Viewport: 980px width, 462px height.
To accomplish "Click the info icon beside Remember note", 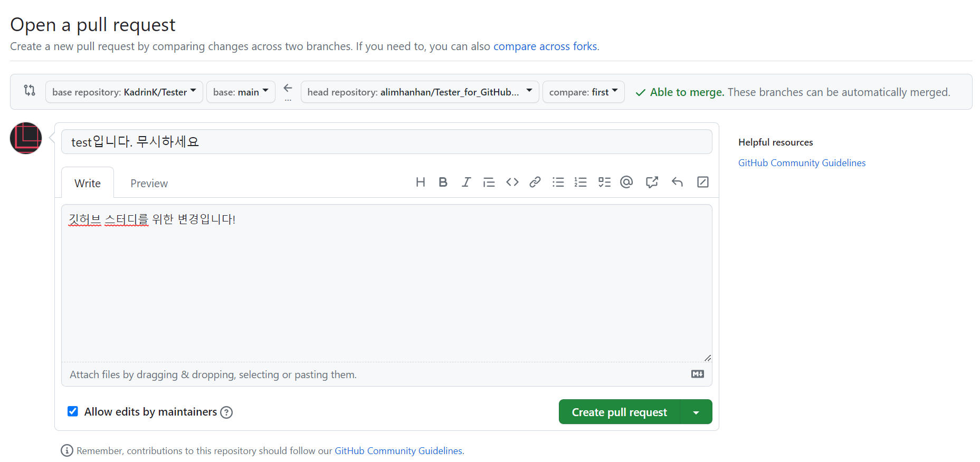I will point(67,450).
